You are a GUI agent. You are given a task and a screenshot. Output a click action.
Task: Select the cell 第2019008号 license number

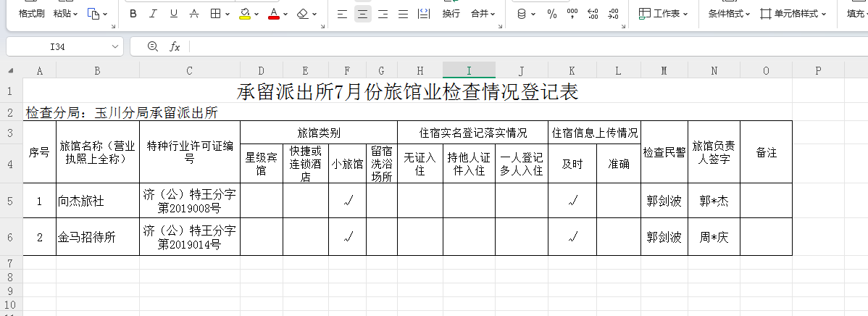(189, 201)
